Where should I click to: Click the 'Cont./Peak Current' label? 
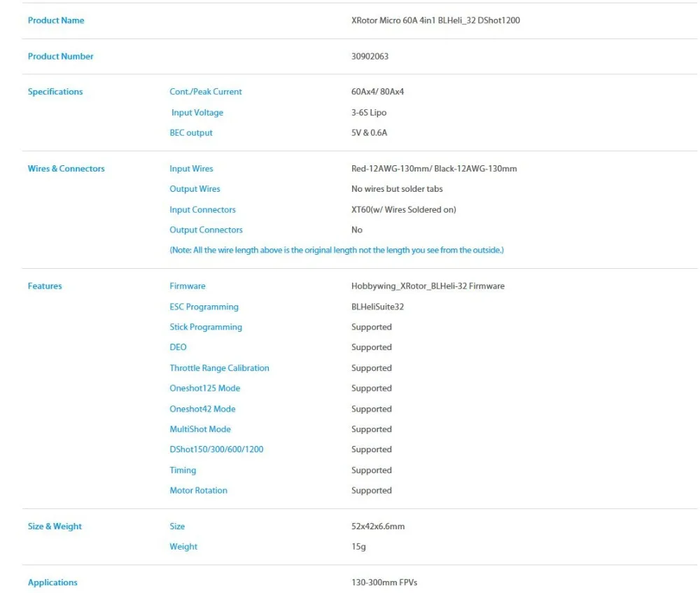click(x=205, y=92)
